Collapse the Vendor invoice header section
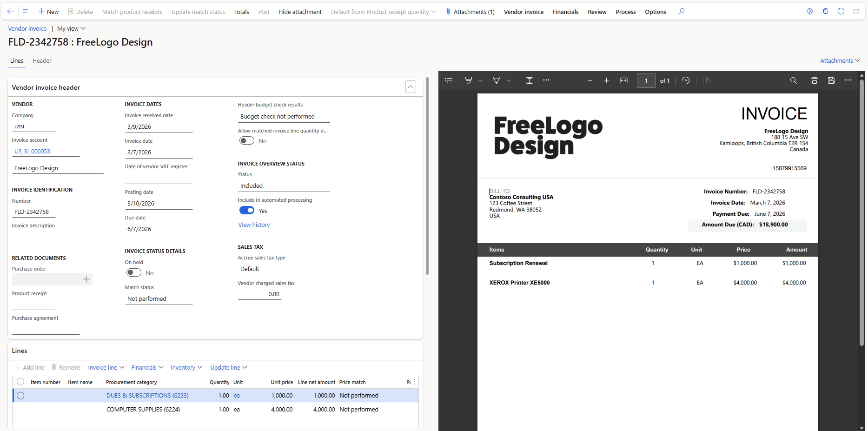Image resolution: width=868 pixels, height=431 pixels. point(411,87)
